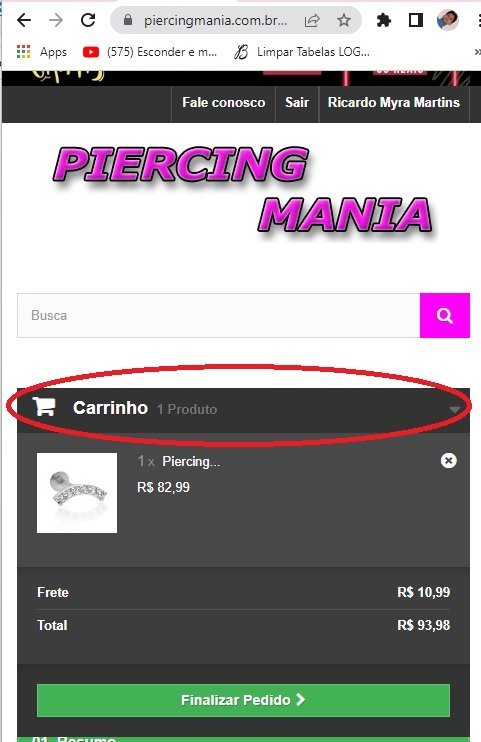
Task: Click the Finalizar Pedido button
Action: point(243,700)
